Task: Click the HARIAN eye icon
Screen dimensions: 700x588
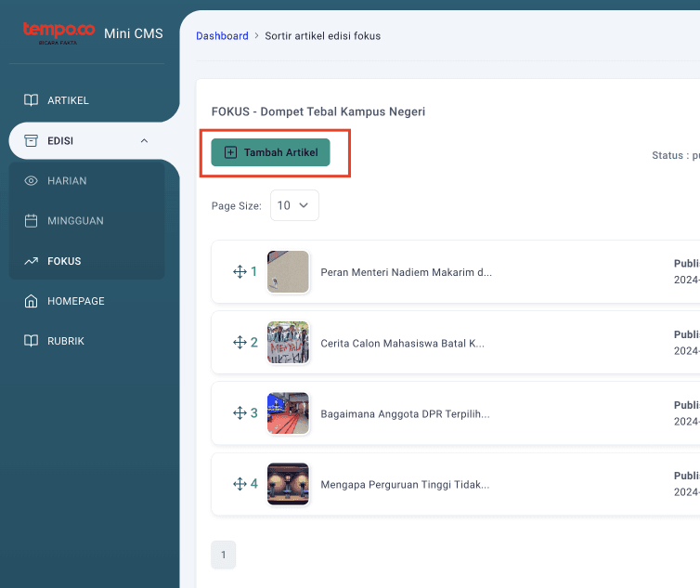Action: tap(31, 180)
